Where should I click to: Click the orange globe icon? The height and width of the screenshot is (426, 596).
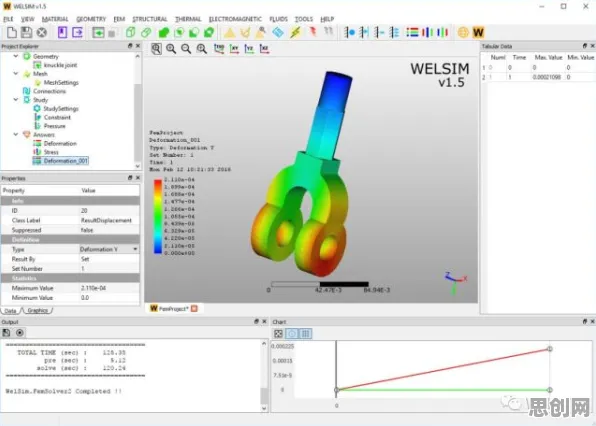463,33
